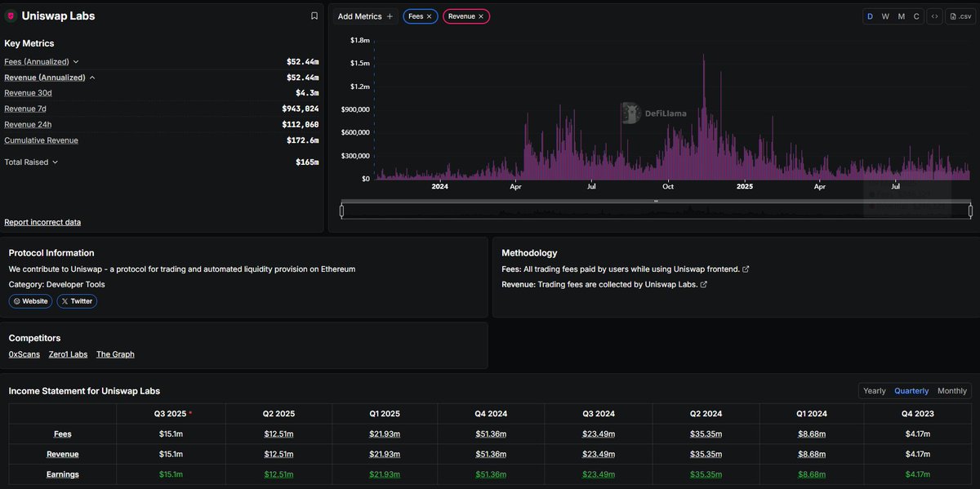The image size is (980, 489).
Task: Click Q4 2024 Fees value $51.36m
Action: (491, 434)
